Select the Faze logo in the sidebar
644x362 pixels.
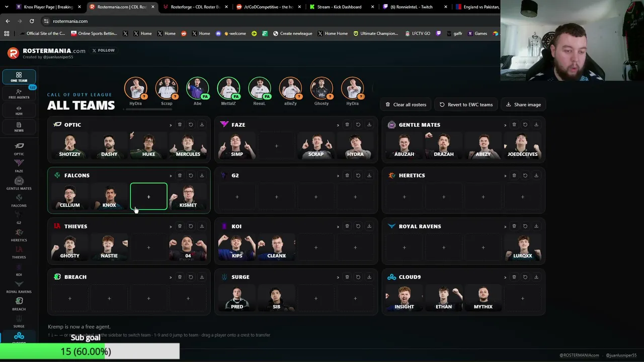click(19, 166)
